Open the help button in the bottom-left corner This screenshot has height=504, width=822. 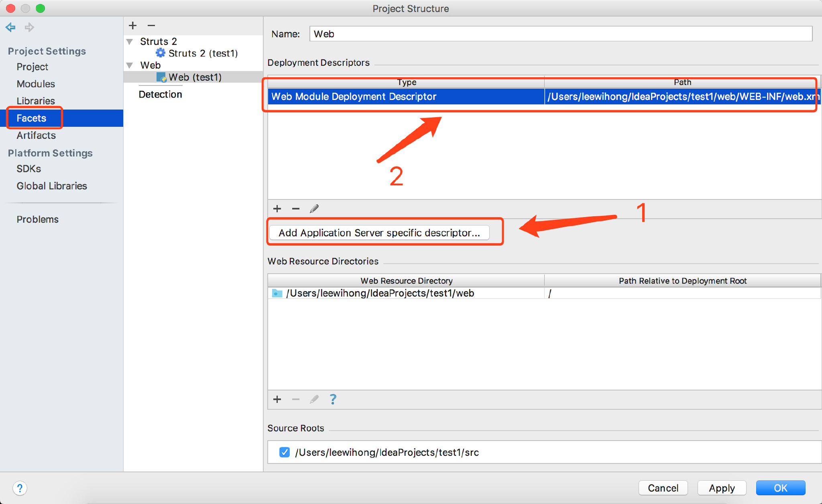tap(20, 488)
